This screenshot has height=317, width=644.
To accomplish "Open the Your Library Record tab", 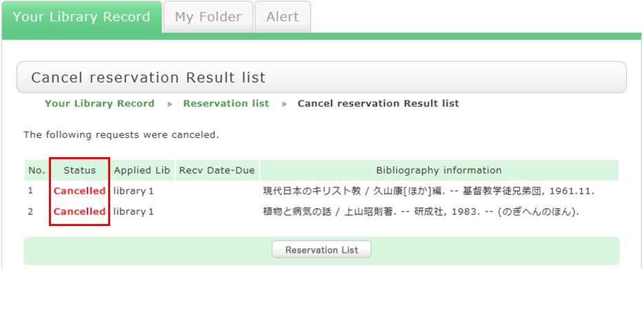I will [x=81, y=17].
